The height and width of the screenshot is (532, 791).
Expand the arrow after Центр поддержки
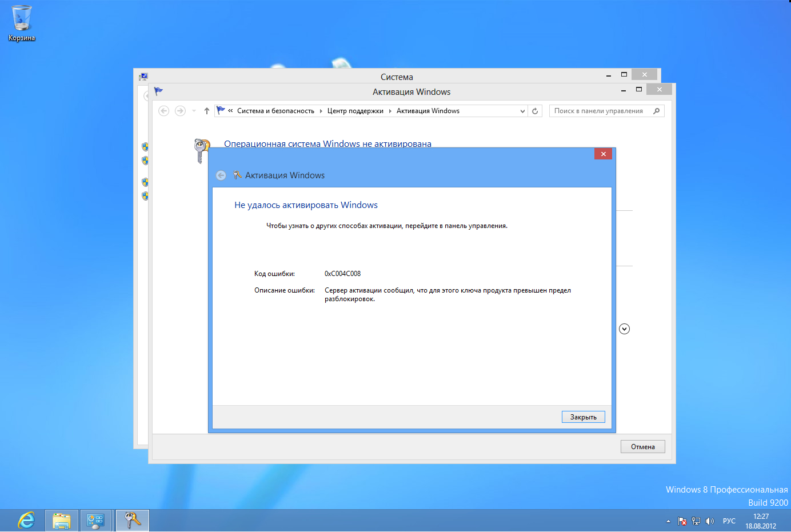tap(390, 111)
